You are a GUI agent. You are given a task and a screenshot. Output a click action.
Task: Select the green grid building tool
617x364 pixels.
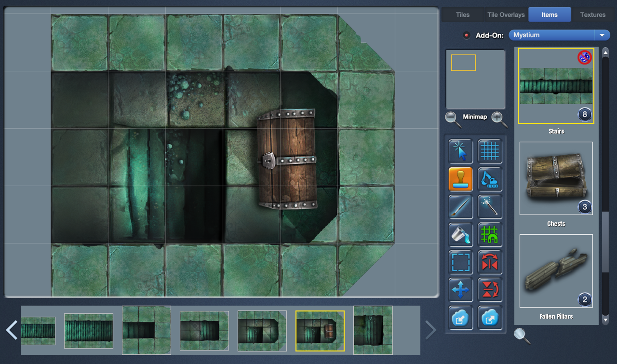[x=490, y=234]
